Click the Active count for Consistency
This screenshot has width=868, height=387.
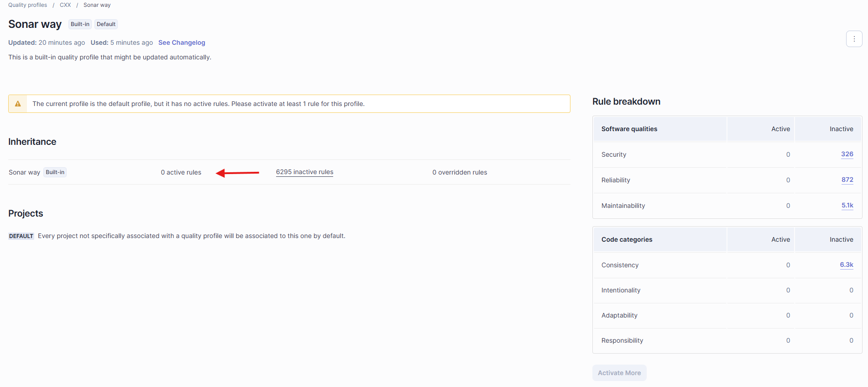click(788, 265)
